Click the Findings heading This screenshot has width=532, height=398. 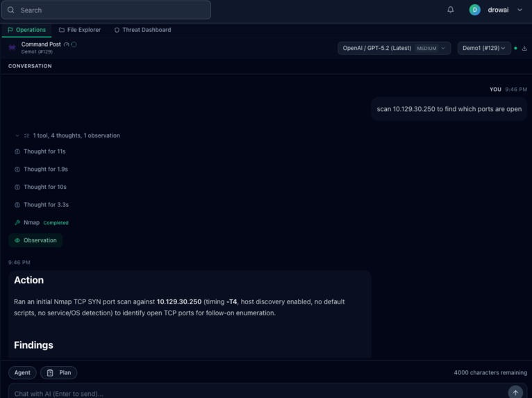(33, 345)
